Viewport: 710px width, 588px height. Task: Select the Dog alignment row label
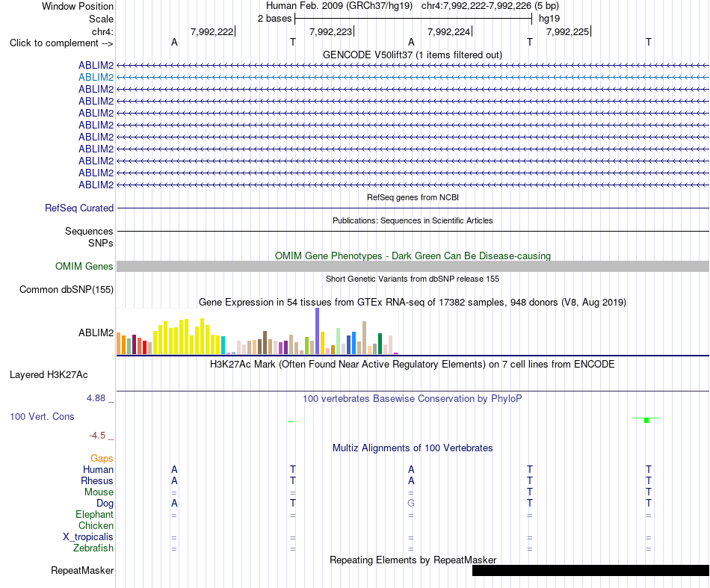click(x=105, y=504)
